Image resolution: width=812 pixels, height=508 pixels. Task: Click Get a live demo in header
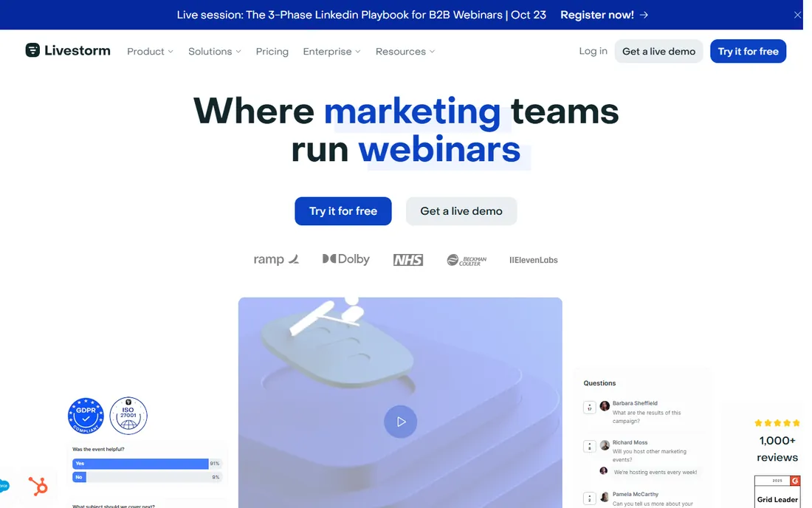point(658,51)
